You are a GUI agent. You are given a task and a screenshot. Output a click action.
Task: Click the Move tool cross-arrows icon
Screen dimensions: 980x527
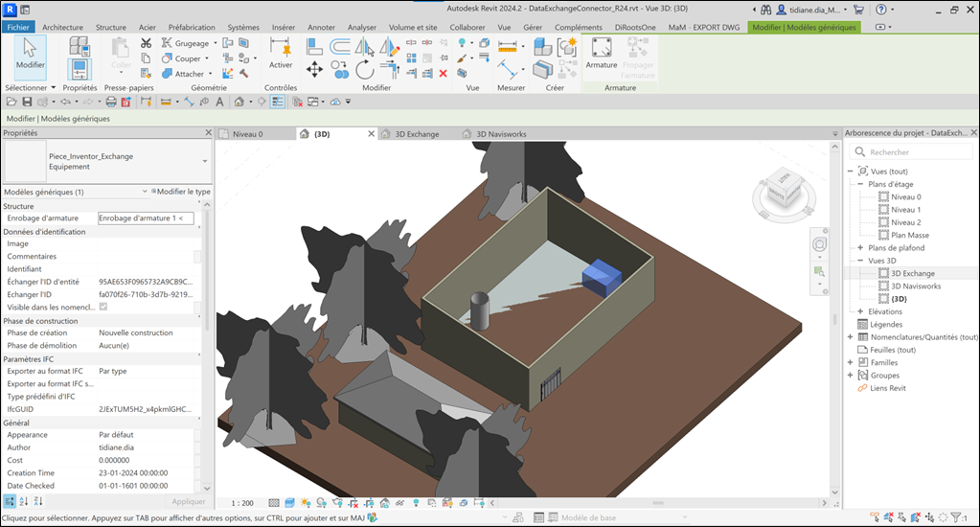point(314,69)
